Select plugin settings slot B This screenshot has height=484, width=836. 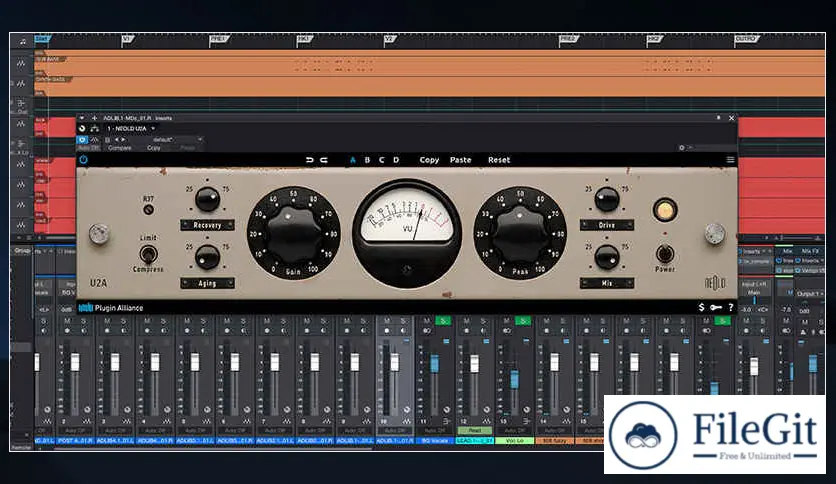[367, 160]
